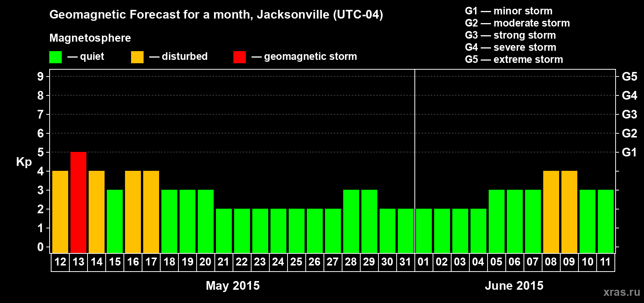
Task: Click the orange bar for May 16
Action: coord(133,212)
